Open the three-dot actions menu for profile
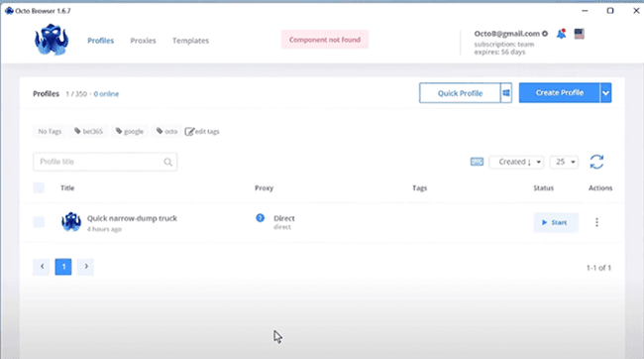Screen dimensions: 644x359 click(x=596, y=222)
